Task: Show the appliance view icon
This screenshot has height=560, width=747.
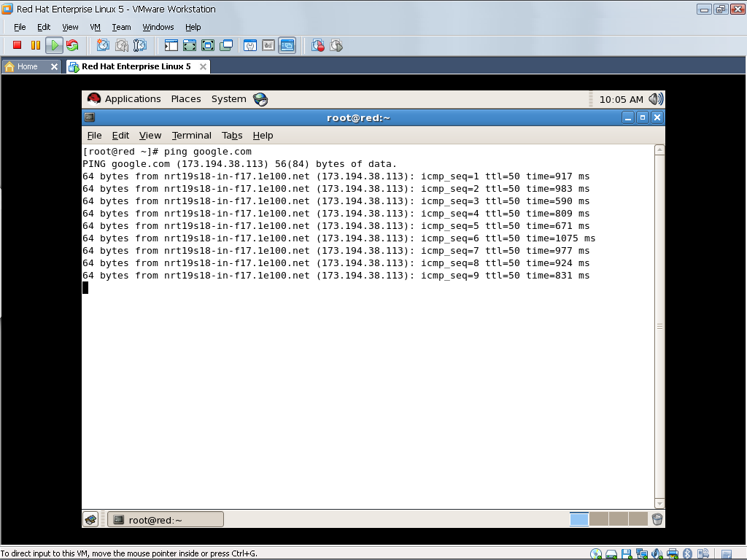Action: pyautogui.click(x=268, y=45)
